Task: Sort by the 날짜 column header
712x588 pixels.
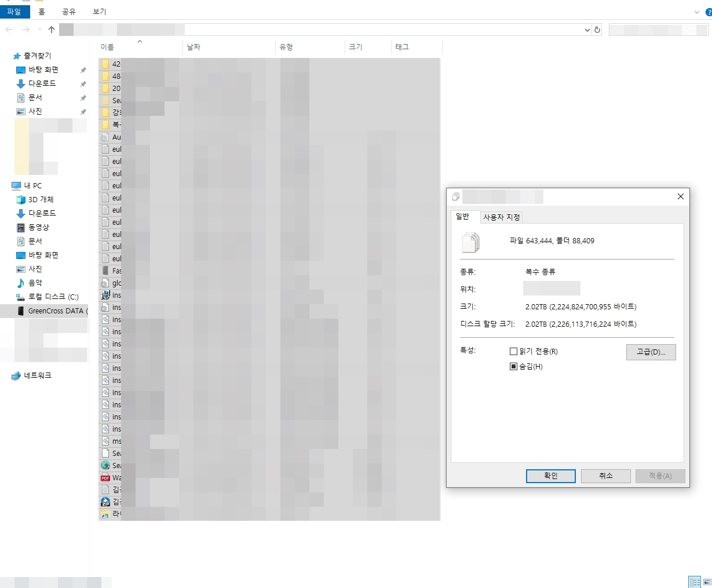Action: click(229, 47)
